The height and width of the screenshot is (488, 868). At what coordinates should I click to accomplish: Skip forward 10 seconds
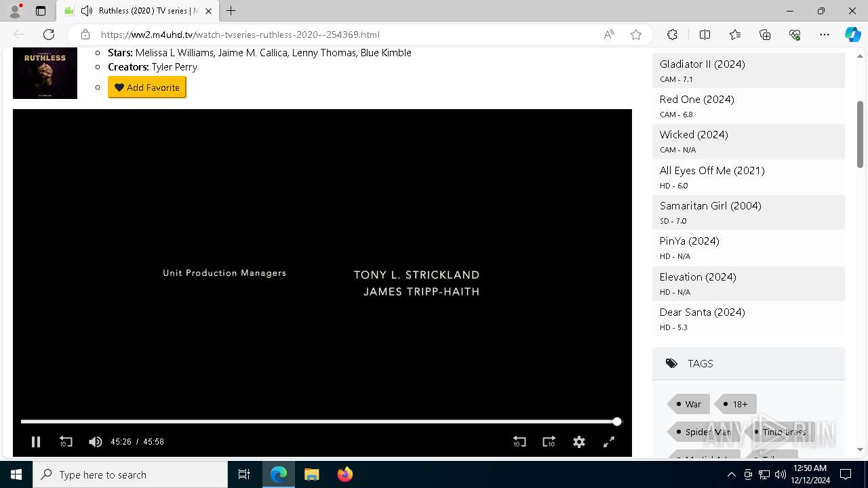click(x=549, y=442)
